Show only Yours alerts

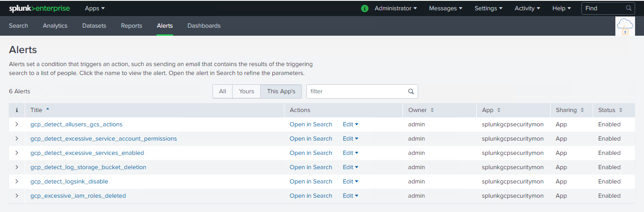[246, 91]
